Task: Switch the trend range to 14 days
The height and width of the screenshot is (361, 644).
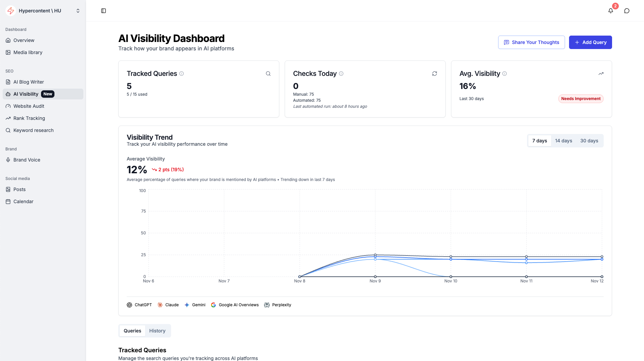Action: coord(563,141)
